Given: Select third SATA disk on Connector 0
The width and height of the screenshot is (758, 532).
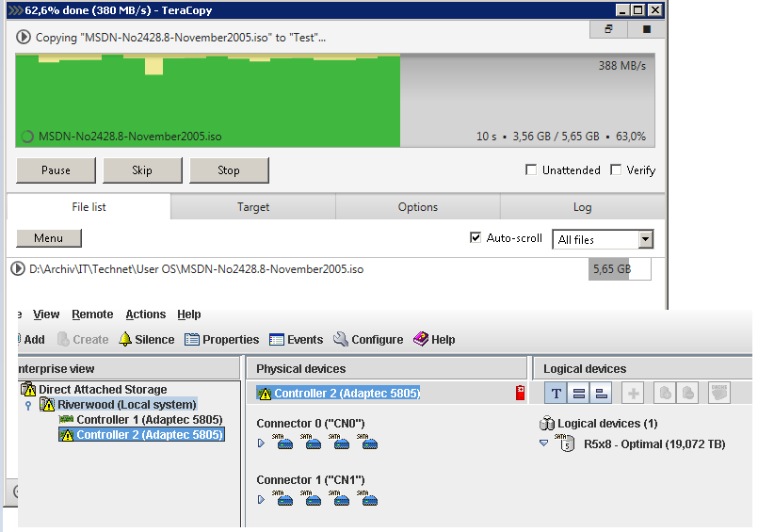Looking at the screenshot, I should 341,443.
